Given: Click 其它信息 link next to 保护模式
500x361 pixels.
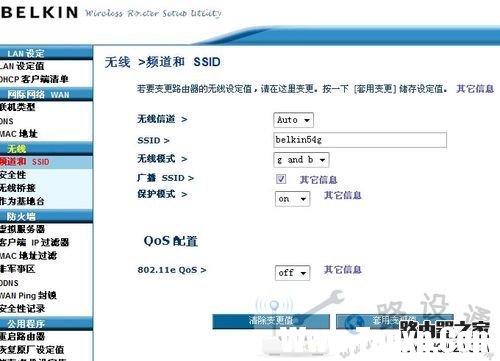Looking at the screenshot, I should click(343, 195).
